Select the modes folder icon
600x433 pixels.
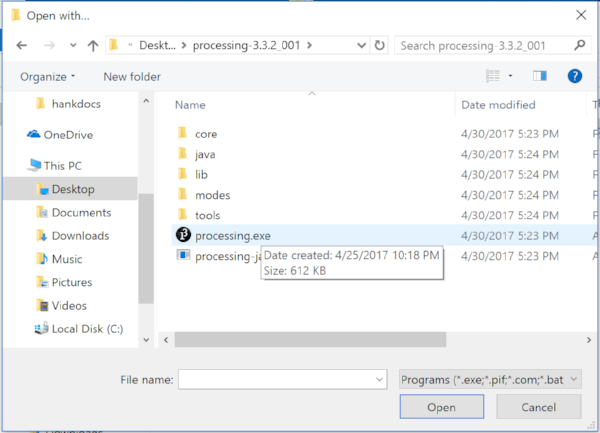[183, 195]
